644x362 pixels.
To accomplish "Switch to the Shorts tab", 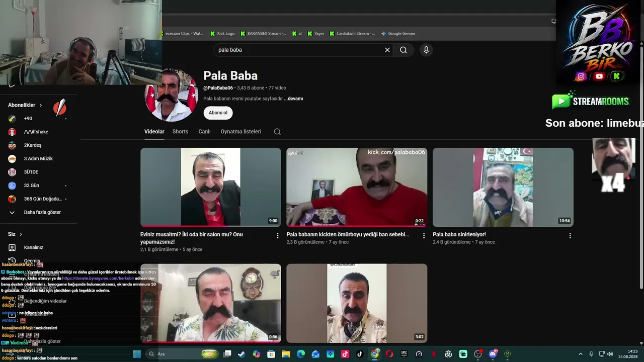I will [x=180, y=132].
